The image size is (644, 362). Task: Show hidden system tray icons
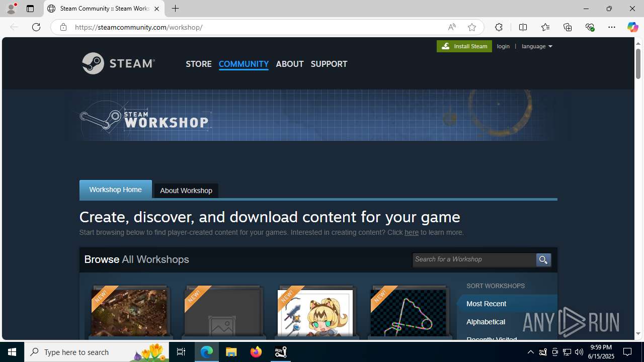(530, 352)
